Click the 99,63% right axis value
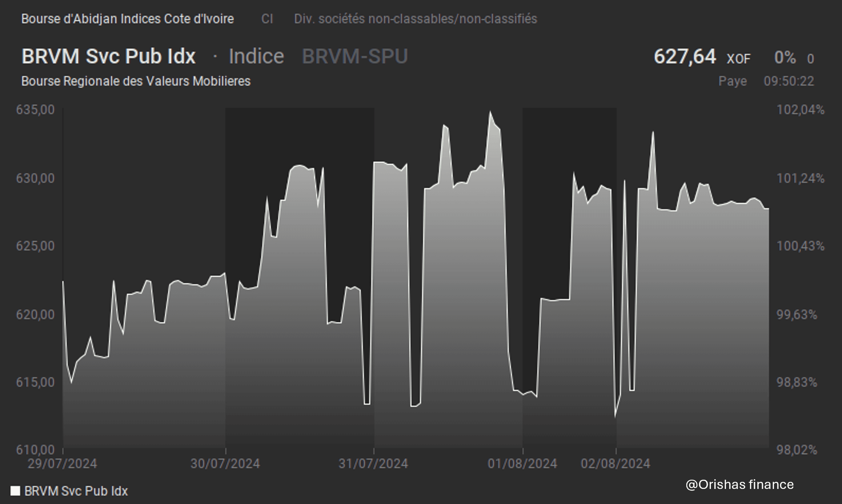 [x=797, y=315]
